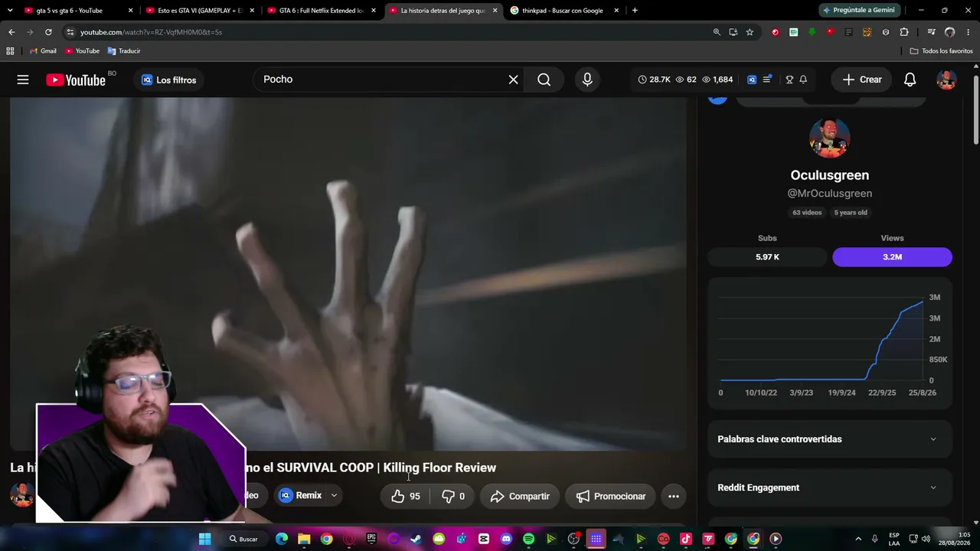The height and width of the screenshot is (551, 980).
Task: Open Discord from the taskbar
Action: (x=506, y=539)
